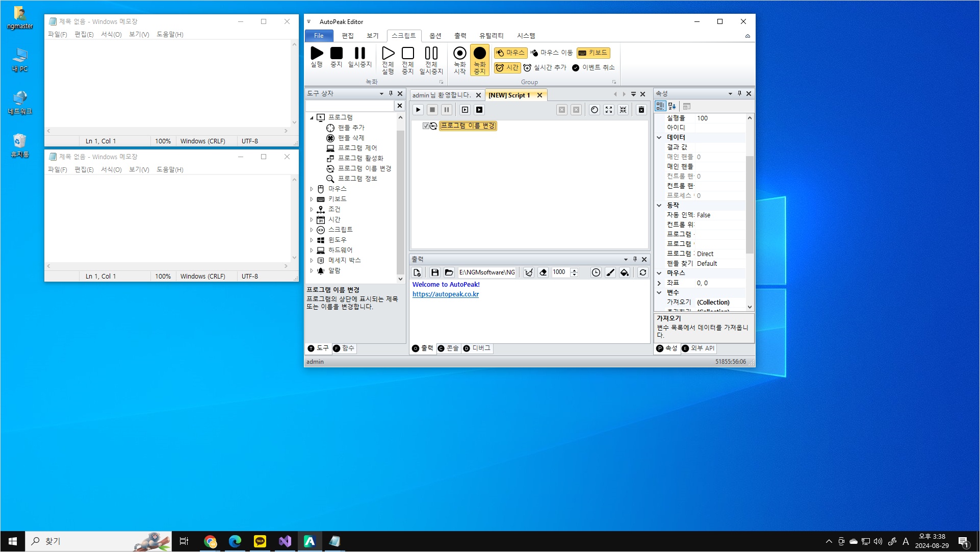Expand the 마우스 tree node in toolbox
This screenshot has width=980, height=552.
tap(312, 189)
